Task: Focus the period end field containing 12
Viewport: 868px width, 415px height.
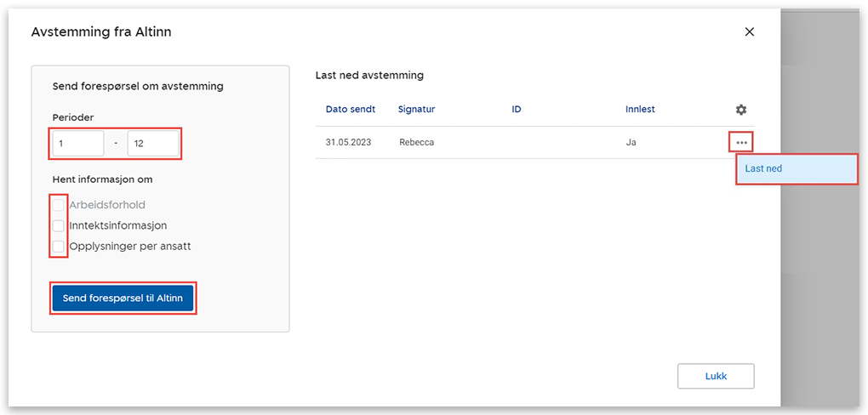Action: coord(153,144)
